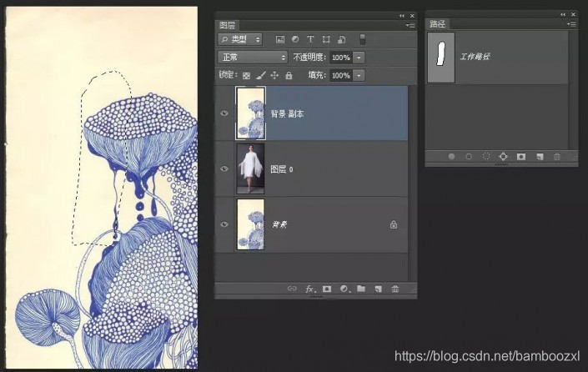588x372 pixels.
Task: Create a new path
Action: [540, 156]
